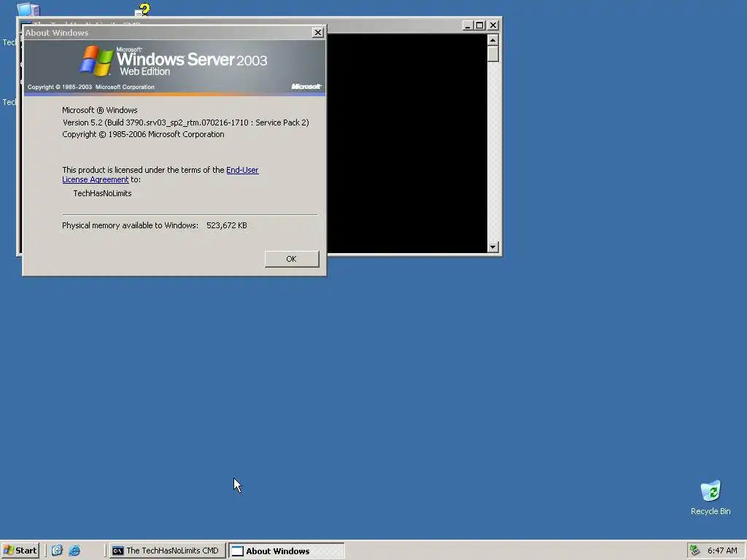Click the network tray icon

click(x=695, y=551)
